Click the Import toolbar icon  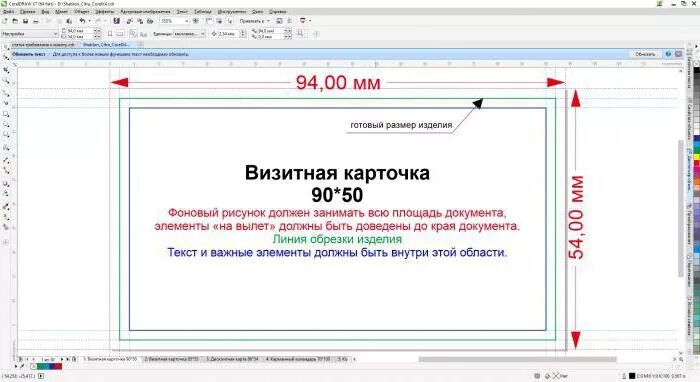129,21
